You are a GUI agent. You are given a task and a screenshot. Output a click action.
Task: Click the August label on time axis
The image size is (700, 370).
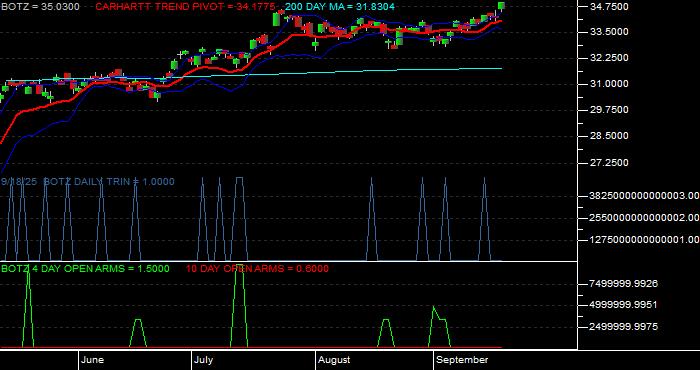point(334,360)
